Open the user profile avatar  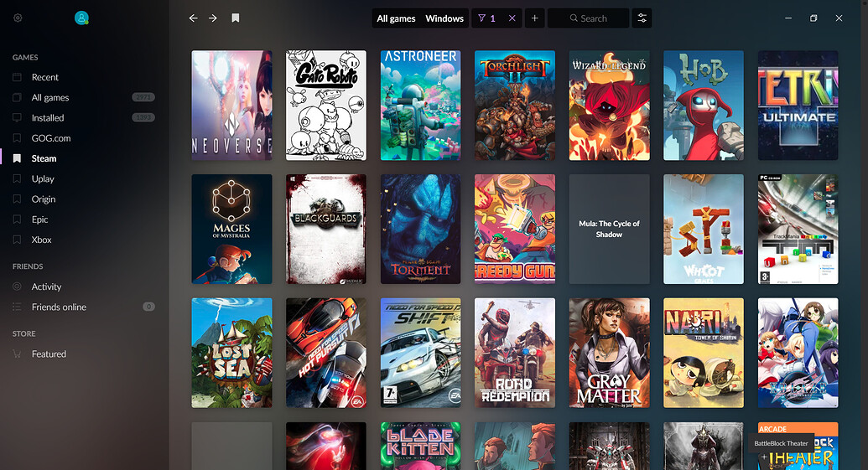pyautogui.click(x=81, y=18)
